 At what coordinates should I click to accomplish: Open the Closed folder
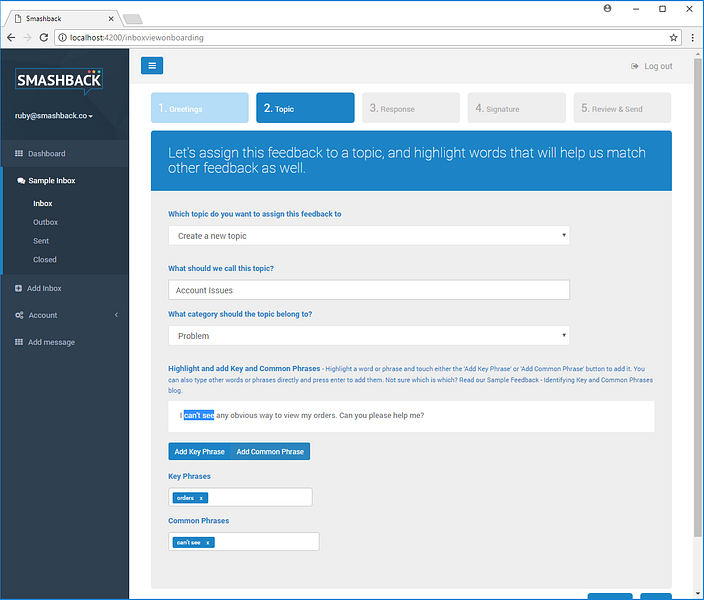(45, 260)
